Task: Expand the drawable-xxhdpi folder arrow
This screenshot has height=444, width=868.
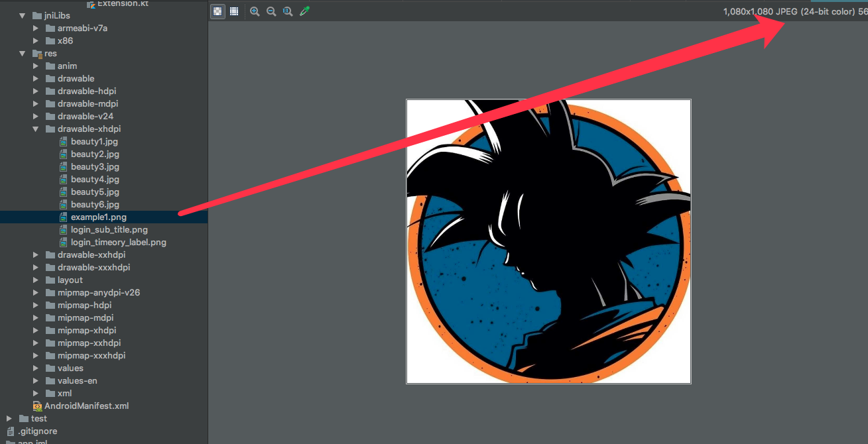Action: (x=36, y=254)
